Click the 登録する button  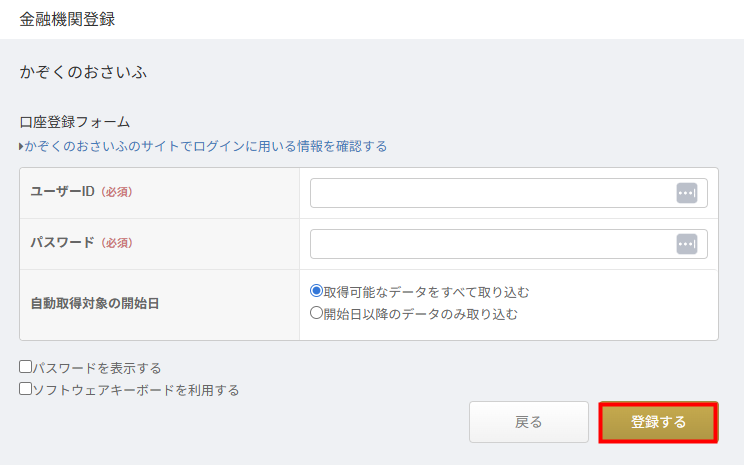pos(658,422)
